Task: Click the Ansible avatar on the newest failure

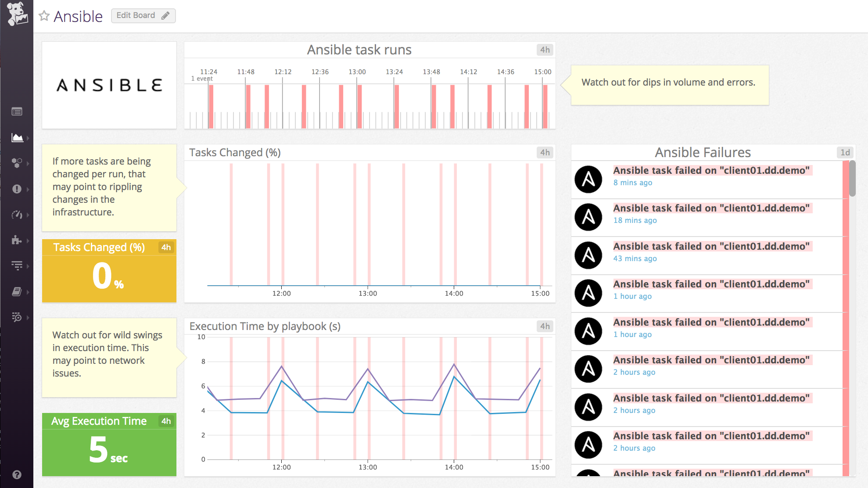Action: pyautogui.click(x=588, y=179)
